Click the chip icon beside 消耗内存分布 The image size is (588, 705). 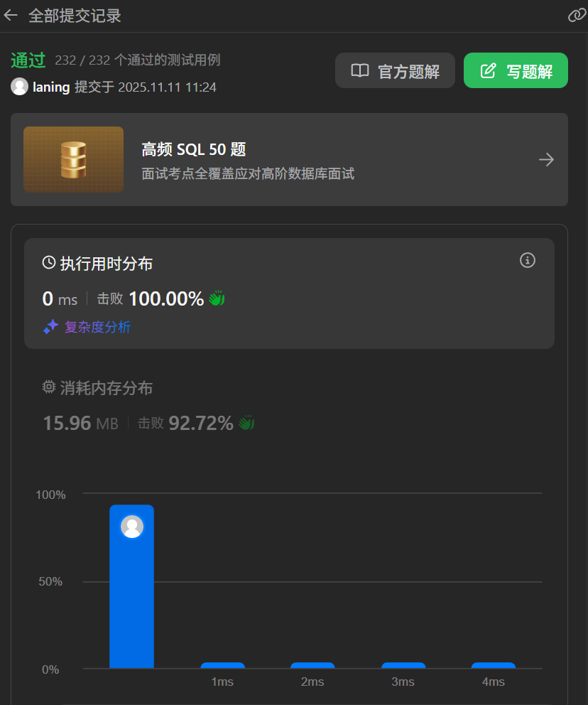click(48, 387)
